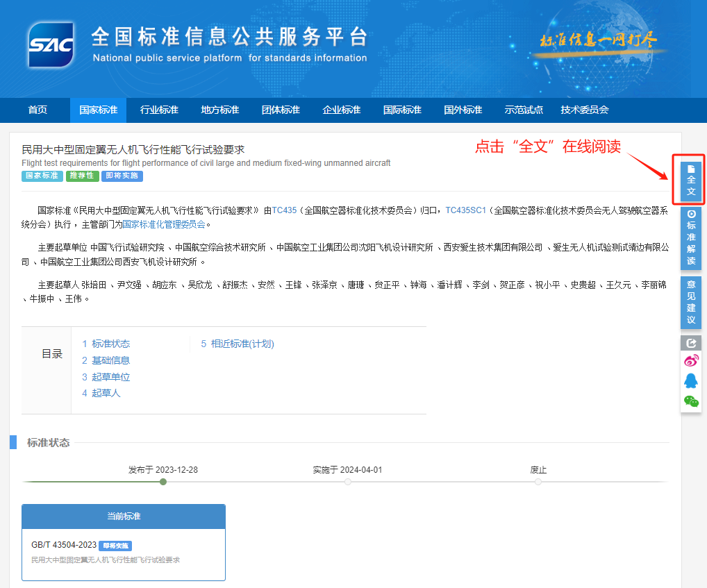
Task: Share page via QQ penguin icon
Action: [x=690, y=380]
